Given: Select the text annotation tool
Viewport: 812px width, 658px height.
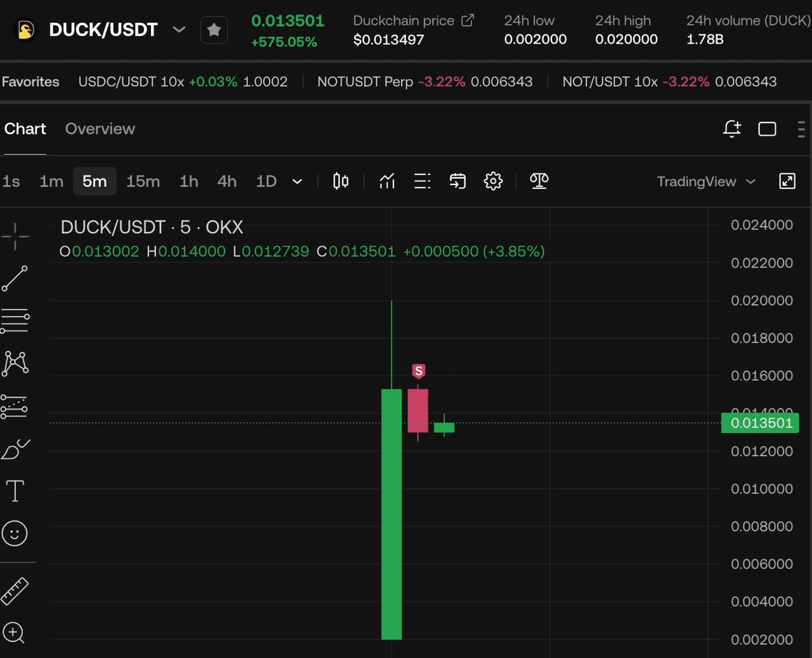Looking at the screenshot, I should coord(15,491).
